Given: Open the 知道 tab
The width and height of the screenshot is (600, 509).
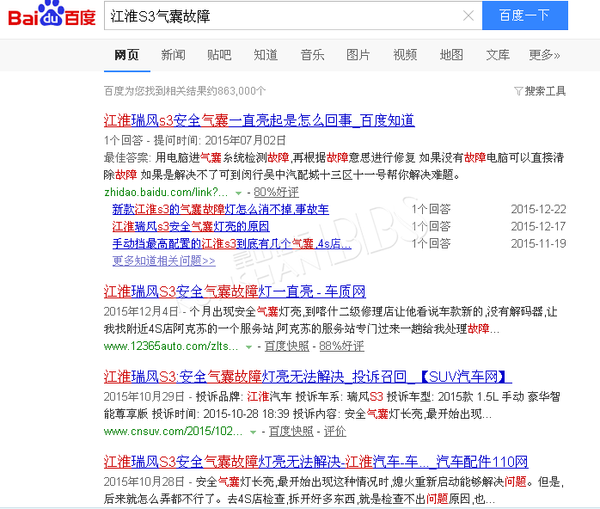Looking at the screenshot, I should pos(266,55).
